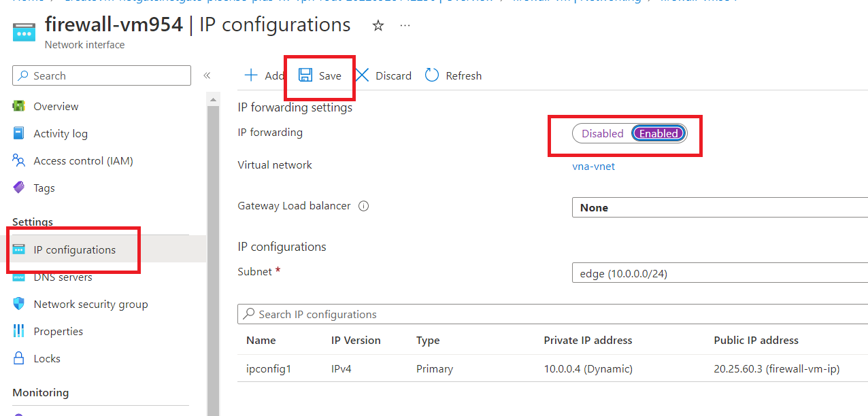Click the Search IP configurations field
Screen dimensions: 868x416
coord(551,314)
